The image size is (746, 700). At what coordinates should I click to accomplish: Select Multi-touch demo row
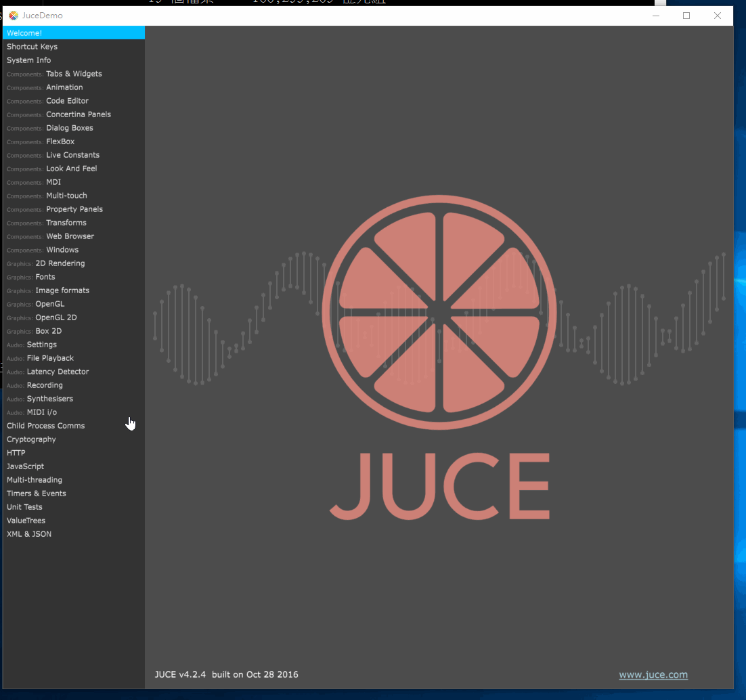[74, 196]
